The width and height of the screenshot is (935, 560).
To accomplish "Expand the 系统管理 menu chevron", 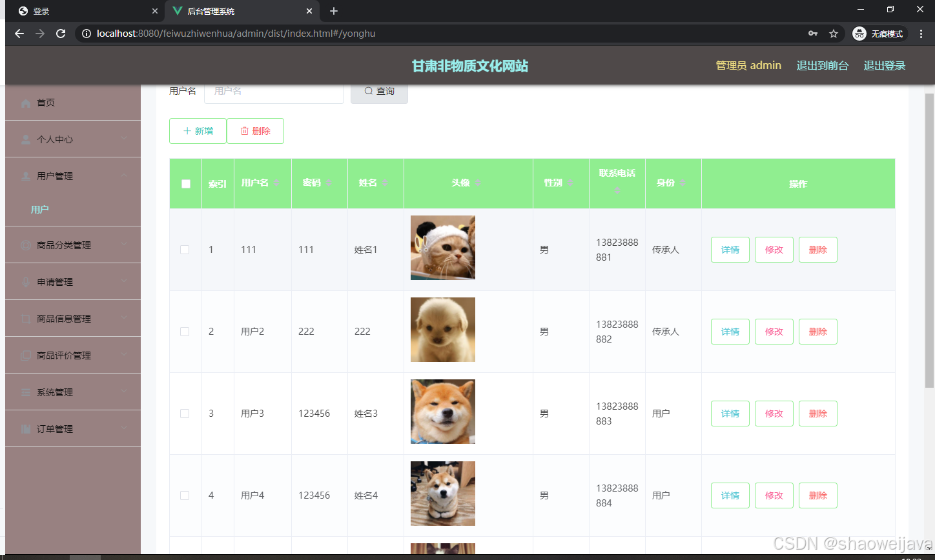I will (124, 392).
